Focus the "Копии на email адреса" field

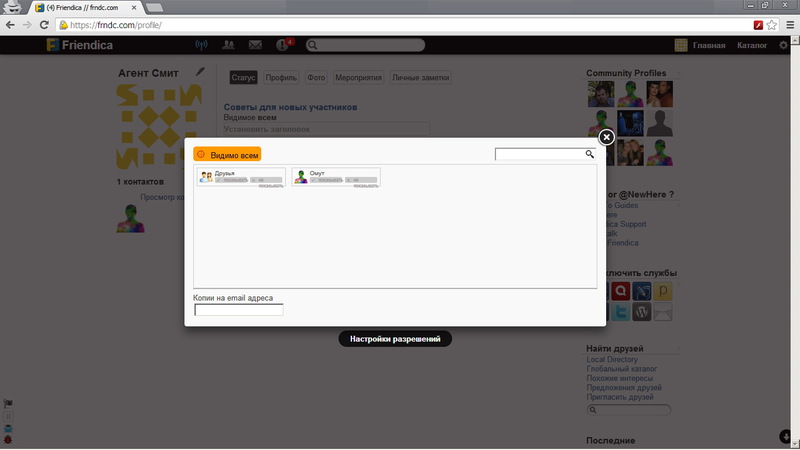239,310
